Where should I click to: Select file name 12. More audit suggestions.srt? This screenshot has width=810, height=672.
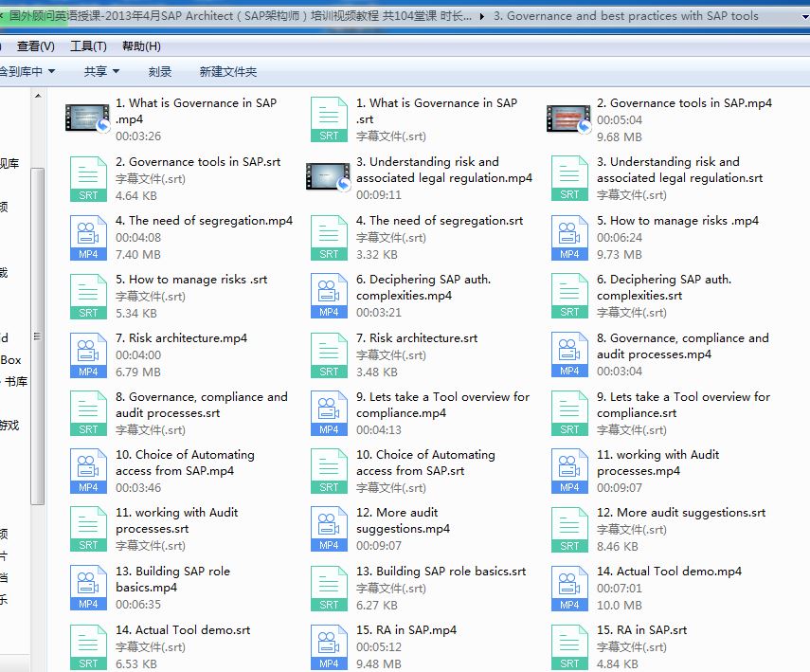[x=681, y=513]
